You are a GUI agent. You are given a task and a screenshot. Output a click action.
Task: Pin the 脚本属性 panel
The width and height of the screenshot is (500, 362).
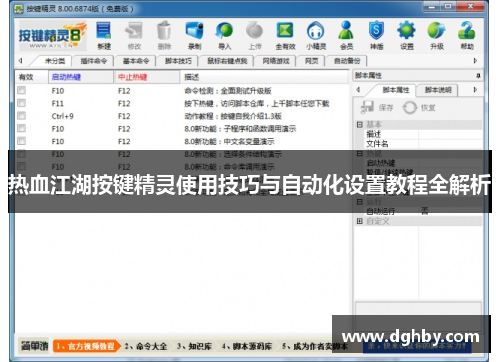pyautogui.click(x=478, y=76)
